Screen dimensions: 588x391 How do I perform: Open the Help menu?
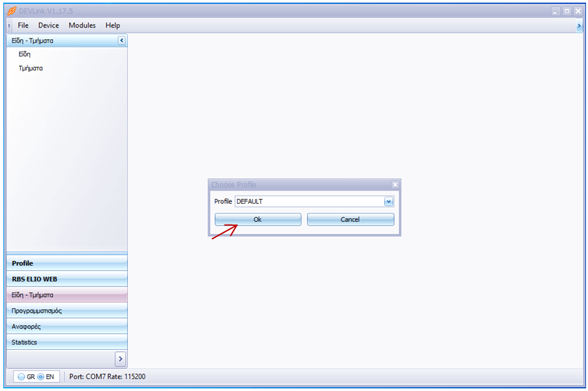(x=113, y=25)
